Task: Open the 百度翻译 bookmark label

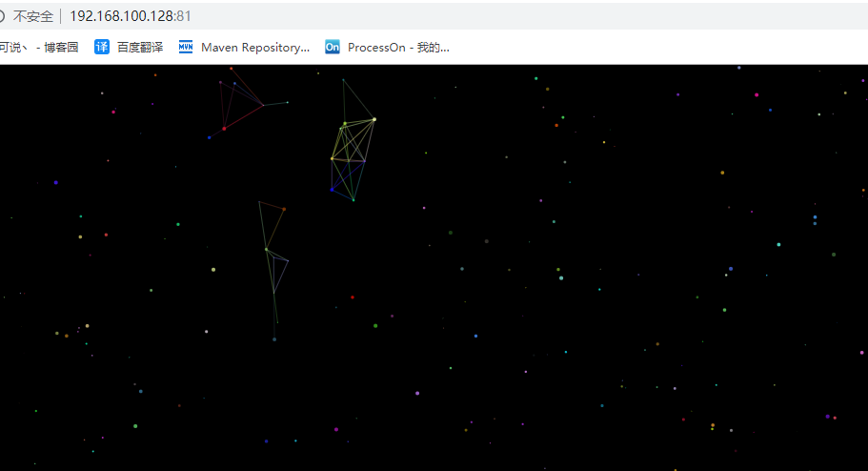Action: (x=140, y=48)
